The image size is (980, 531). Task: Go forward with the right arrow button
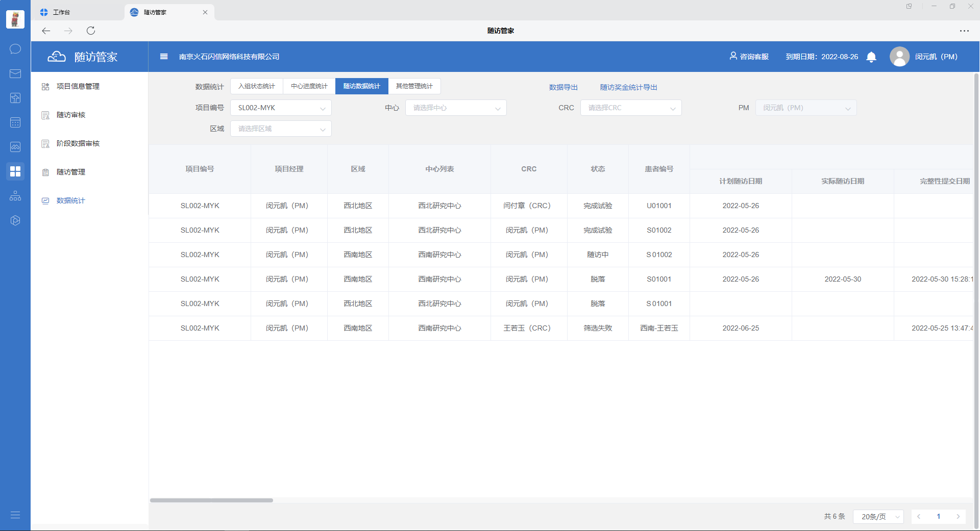(68, 31)
